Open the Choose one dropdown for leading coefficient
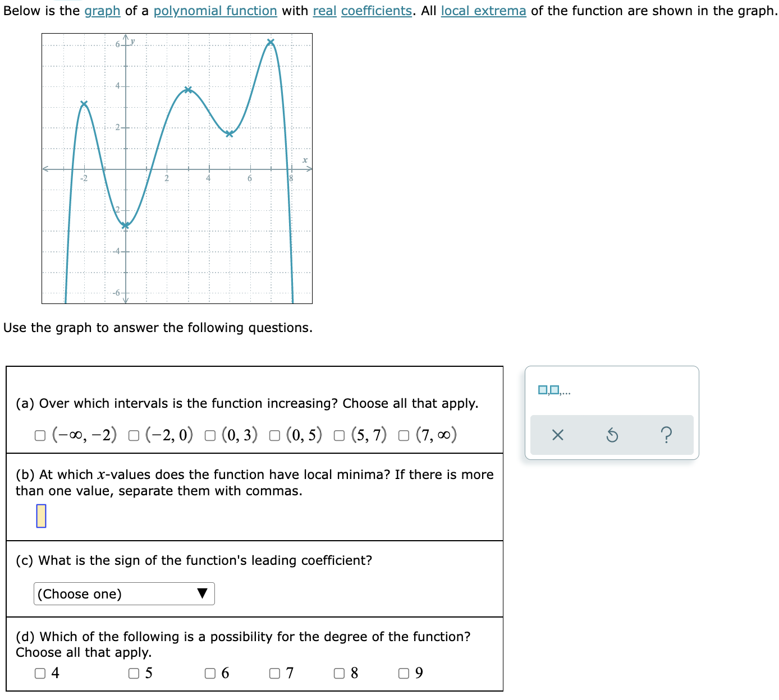The image size is (779, 700). 123,594
